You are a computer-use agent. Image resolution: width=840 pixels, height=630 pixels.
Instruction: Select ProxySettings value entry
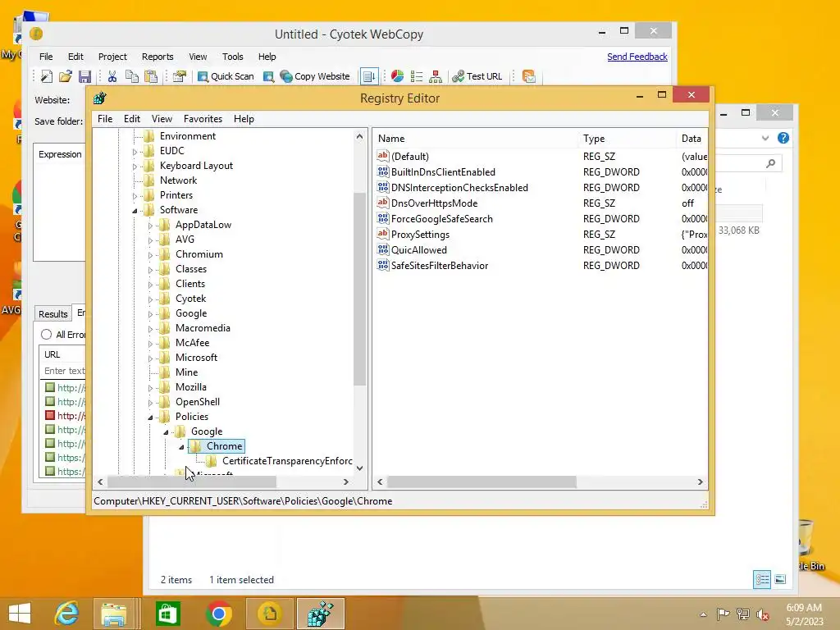tap(420, 234)
